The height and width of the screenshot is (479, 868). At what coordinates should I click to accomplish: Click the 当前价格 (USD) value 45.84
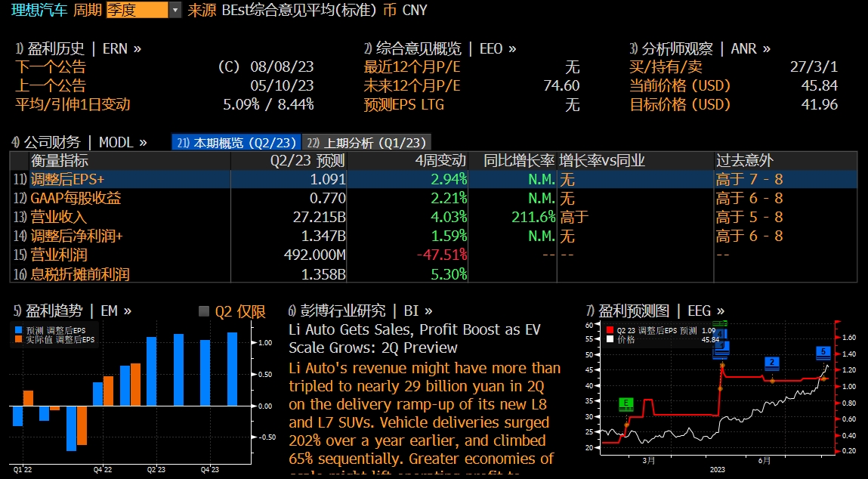(820, 86)
